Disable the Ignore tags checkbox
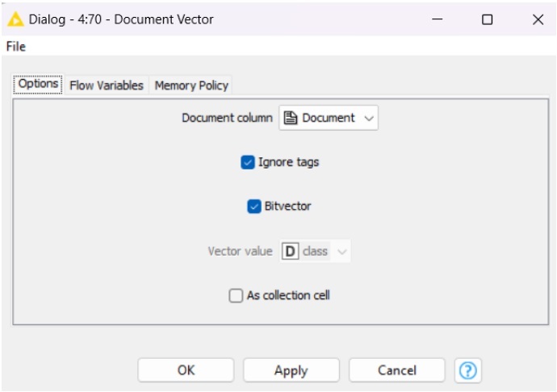The width and height of the screenshot is (557, 392). point(248,162)
